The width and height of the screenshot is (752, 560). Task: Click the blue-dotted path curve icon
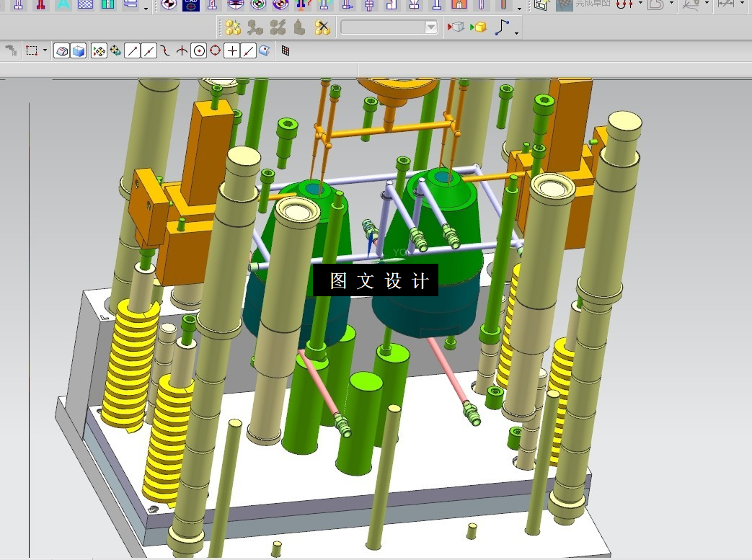[x=502, y=27]
